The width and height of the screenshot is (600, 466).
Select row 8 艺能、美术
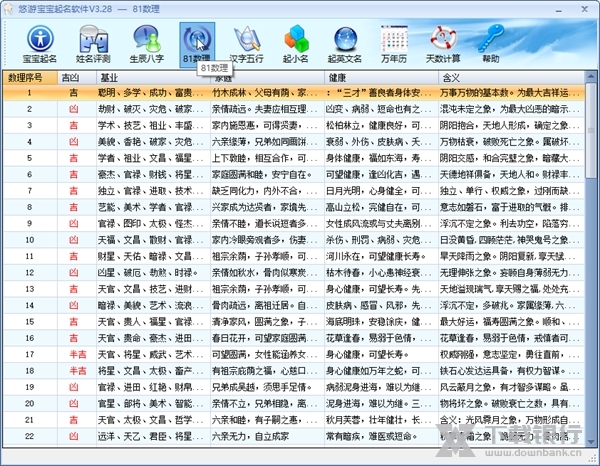tap(294, 207)
